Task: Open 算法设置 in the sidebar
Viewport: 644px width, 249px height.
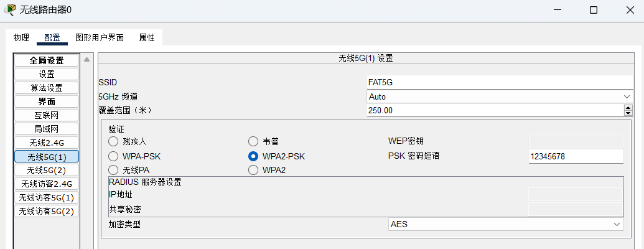Action: pyautogui.click(x=47, y=88)
